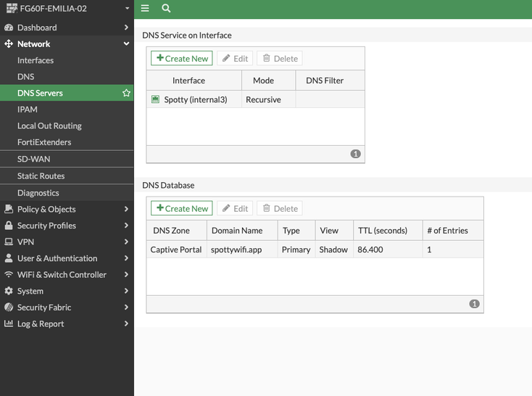Open Network Diagnostics
The width and height of the screenshot is (532, 396).
[67, 193]
